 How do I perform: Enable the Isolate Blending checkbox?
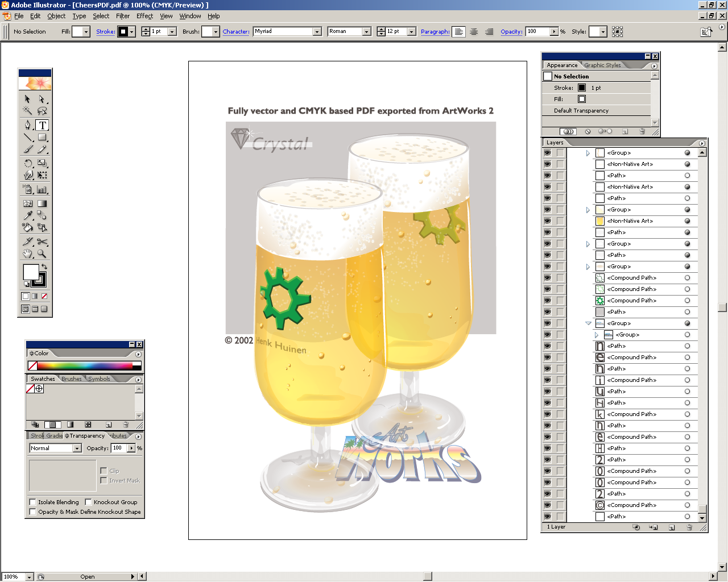(x=33, y=502)
